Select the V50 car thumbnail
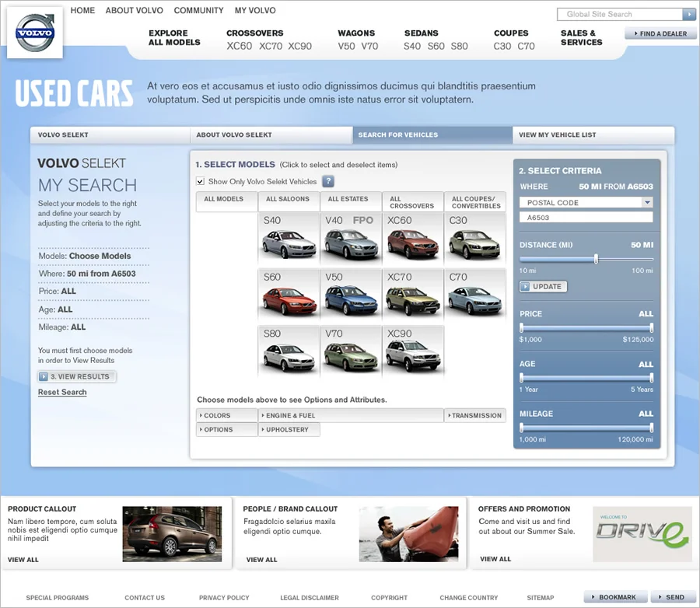The width and height of the screenshot is (700, 608). [x=351, y=295]
